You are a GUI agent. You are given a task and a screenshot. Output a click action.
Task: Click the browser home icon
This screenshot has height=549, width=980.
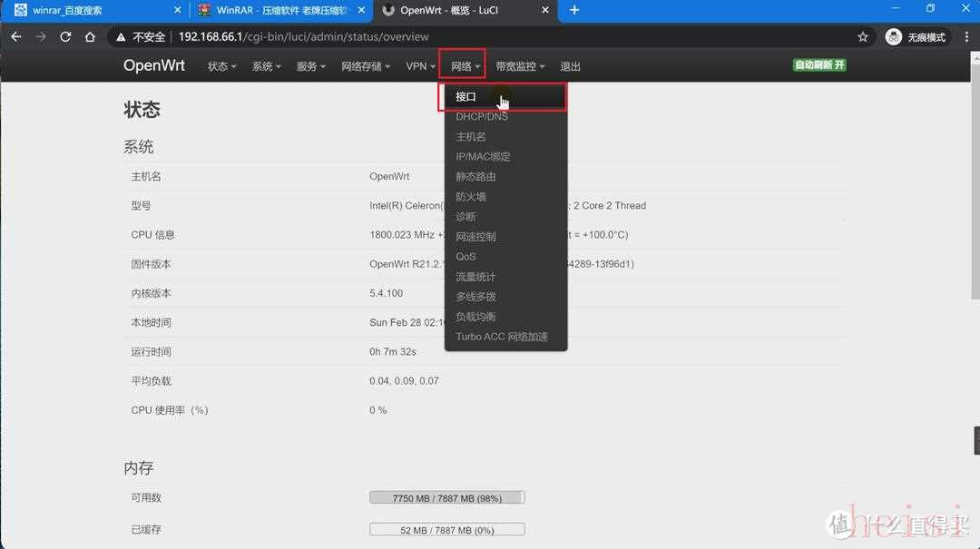[90, 37]
